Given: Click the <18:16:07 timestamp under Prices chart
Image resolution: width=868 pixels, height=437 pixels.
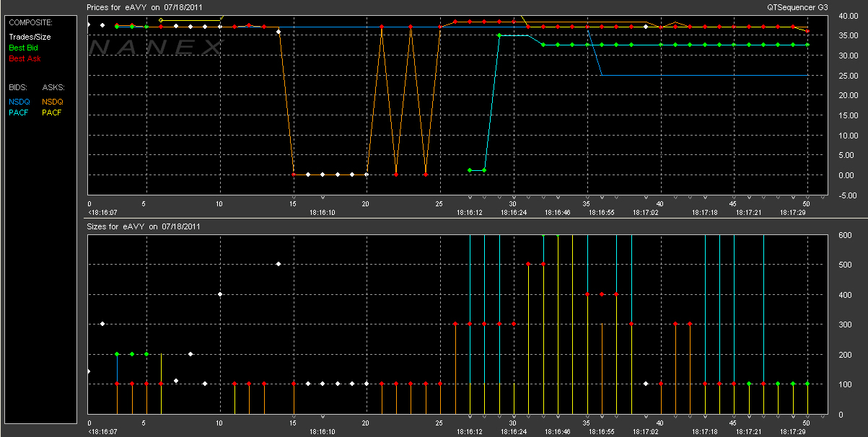Looking at the screenshot, I should point(102,213).
